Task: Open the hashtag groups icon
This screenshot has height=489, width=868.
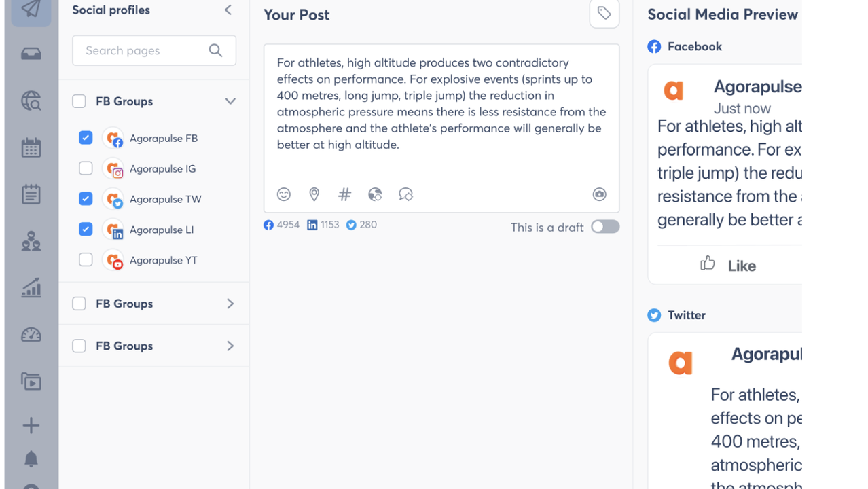Action: (x=344, y=194)
